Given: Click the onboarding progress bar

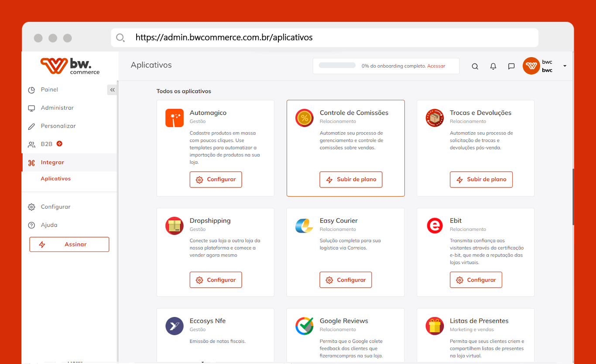Looking at the screenshot, I should [x=337, y=65].
